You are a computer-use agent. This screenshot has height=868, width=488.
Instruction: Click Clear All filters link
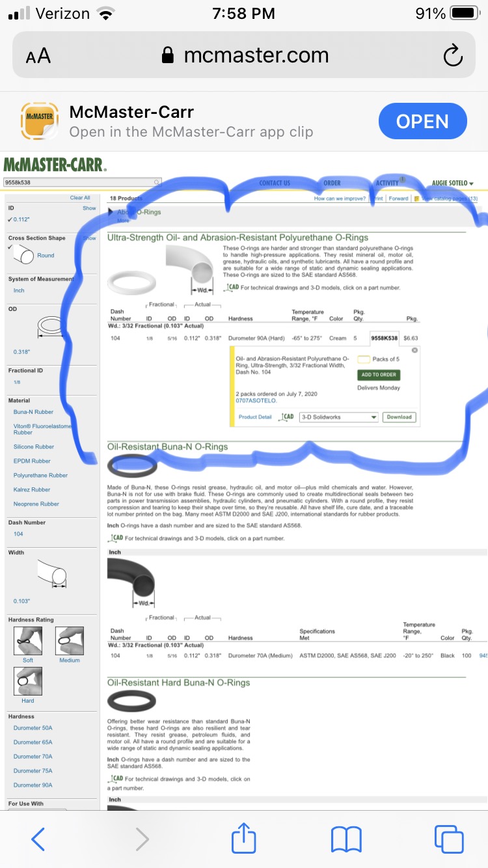80,198
